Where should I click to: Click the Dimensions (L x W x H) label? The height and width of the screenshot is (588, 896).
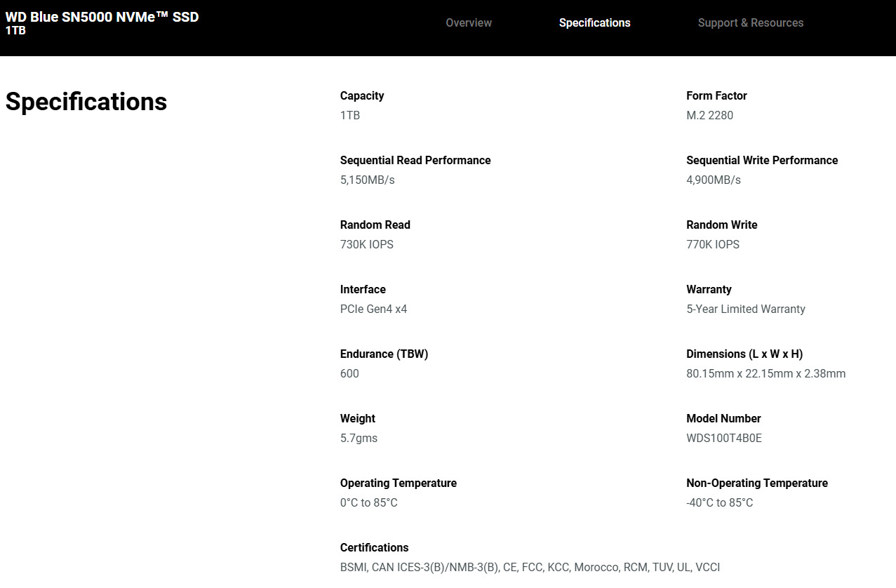[744, 354]
